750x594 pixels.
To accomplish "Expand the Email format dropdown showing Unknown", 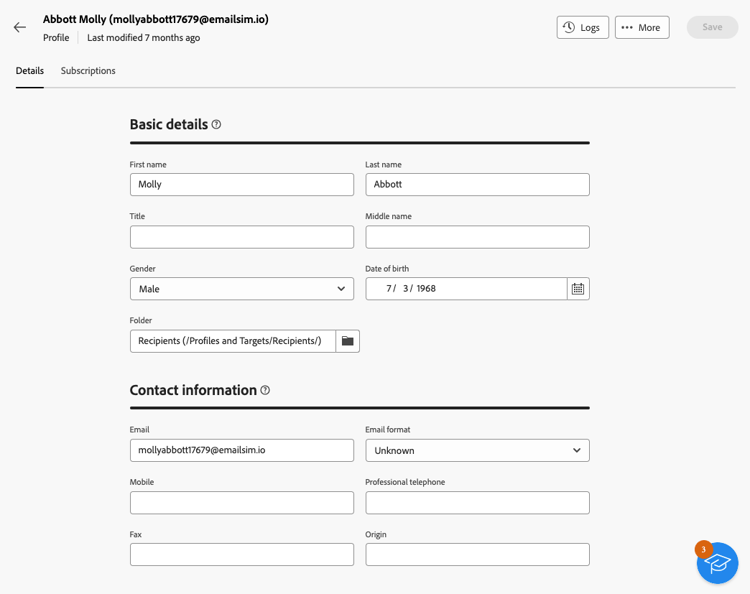I will 477,451.
